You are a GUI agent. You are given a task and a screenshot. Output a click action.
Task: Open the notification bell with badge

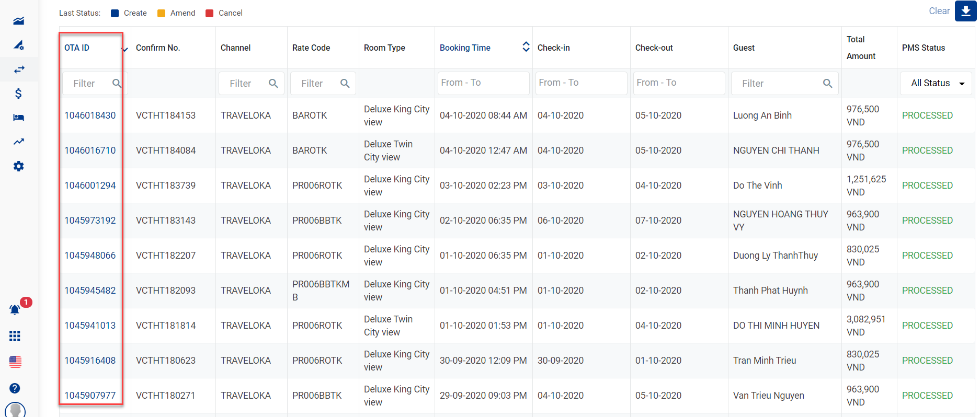tap(15, 309)
